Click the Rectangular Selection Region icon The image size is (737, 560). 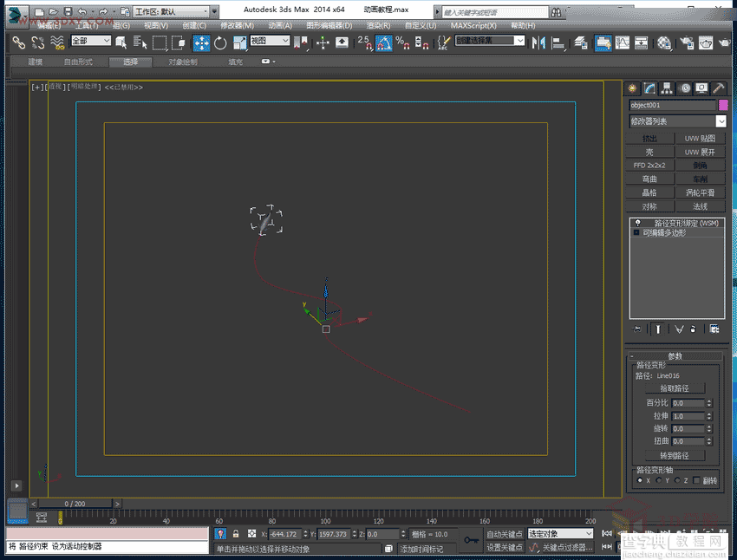pyautogui.click(x=160, y=42)
